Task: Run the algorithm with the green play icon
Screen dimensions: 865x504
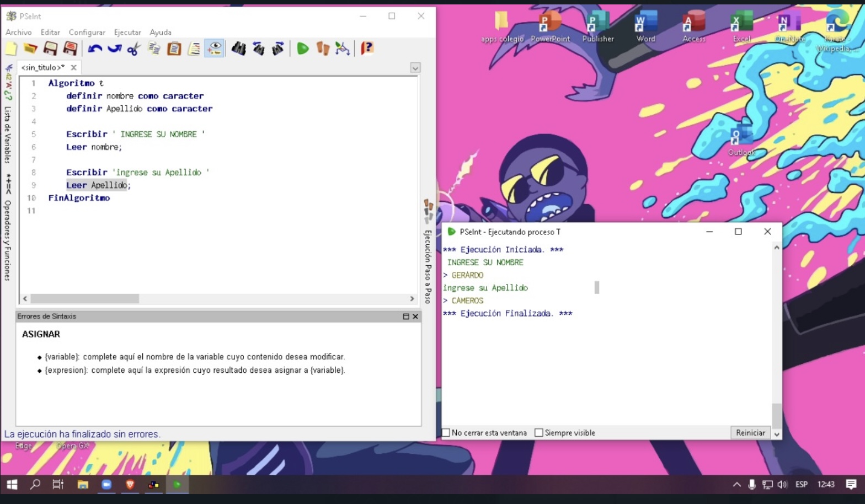Action: pos(302,49)
